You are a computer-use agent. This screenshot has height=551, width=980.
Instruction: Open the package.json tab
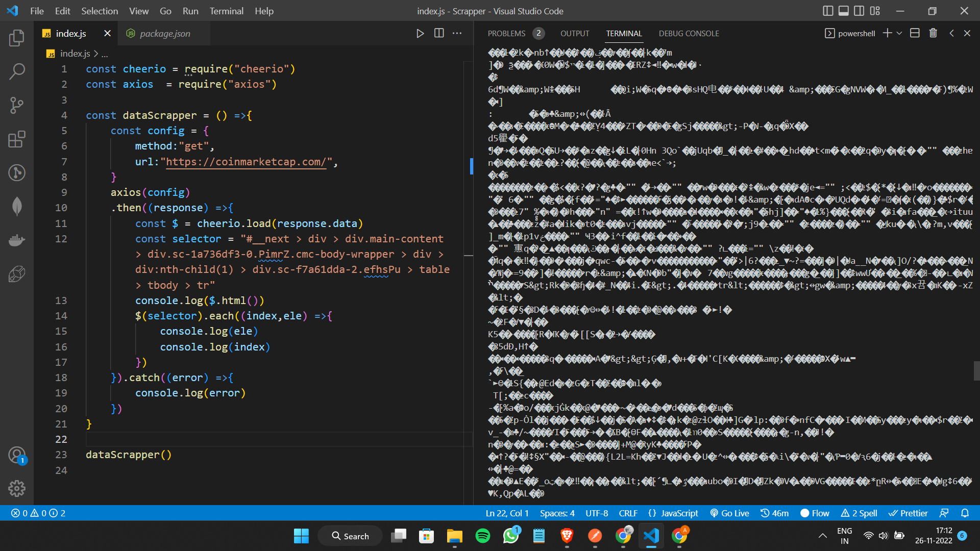point(164,33)
